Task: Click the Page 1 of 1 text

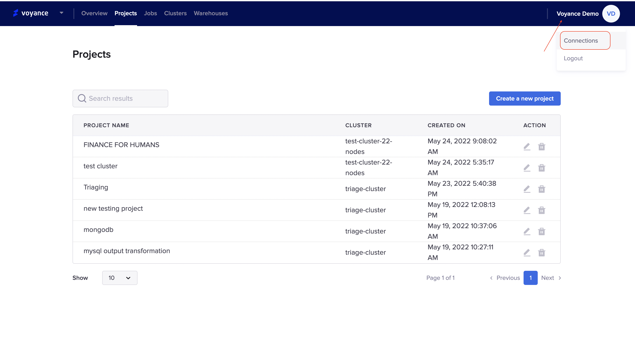Action: pyautogui.click(x=440, y=278)
